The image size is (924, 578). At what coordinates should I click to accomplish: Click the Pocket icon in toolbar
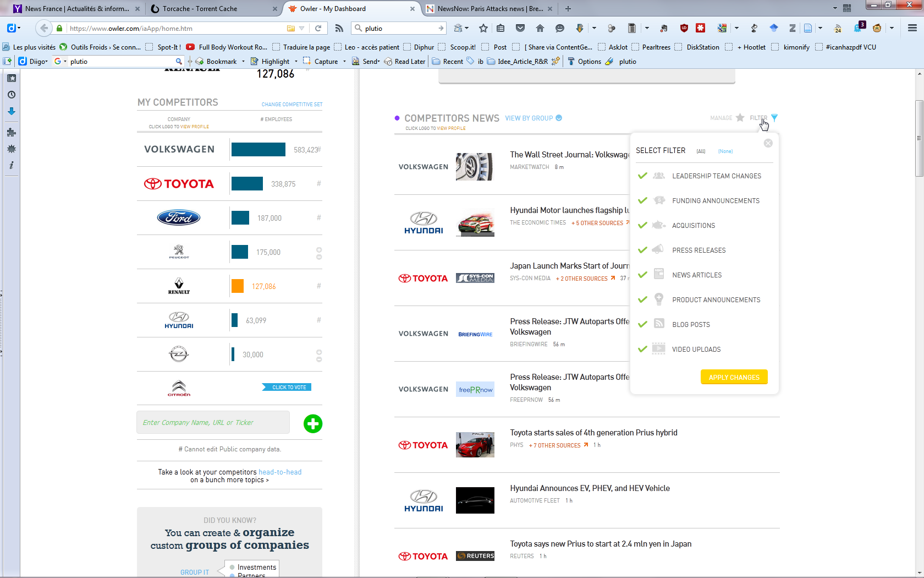tap(520, 28)
